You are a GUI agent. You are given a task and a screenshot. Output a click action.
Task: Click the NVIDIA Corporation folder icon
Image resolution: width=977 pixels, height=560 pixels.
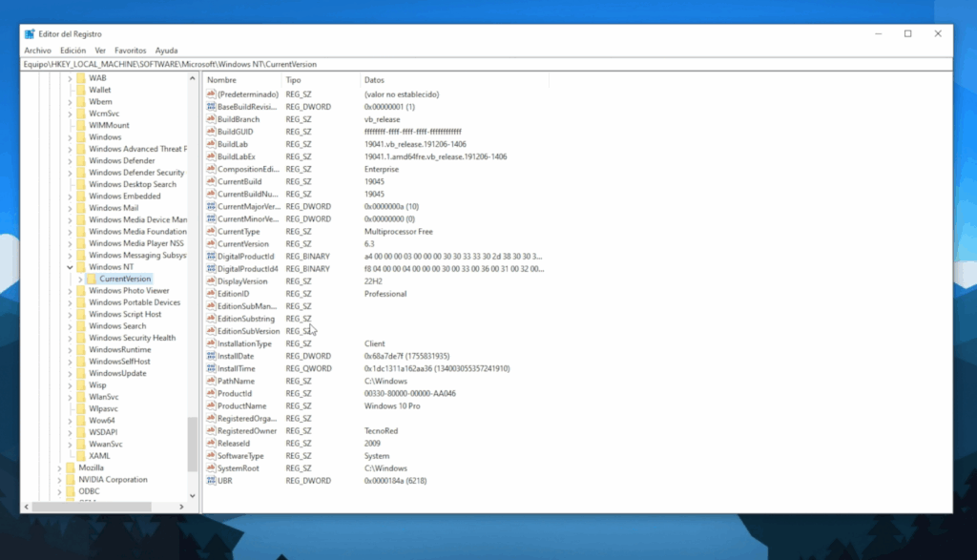tap(71, 479)
